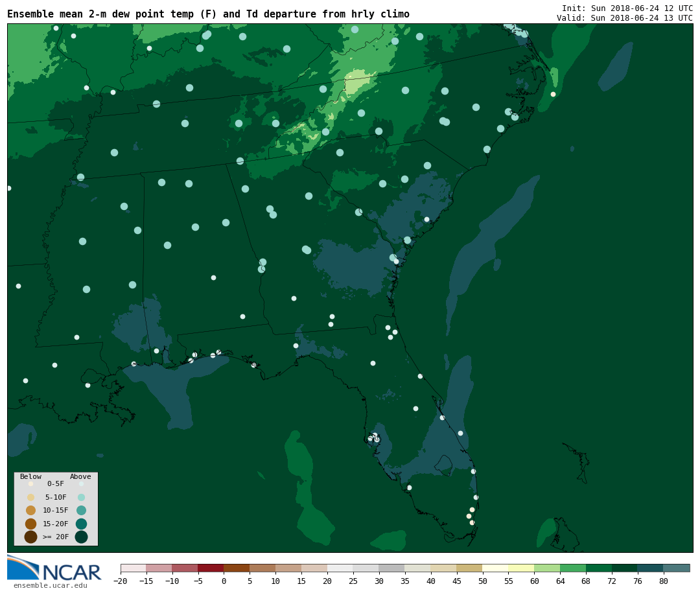Pick the Below 15-20F brown legend circle
The image size is (700, 593).
31,524
